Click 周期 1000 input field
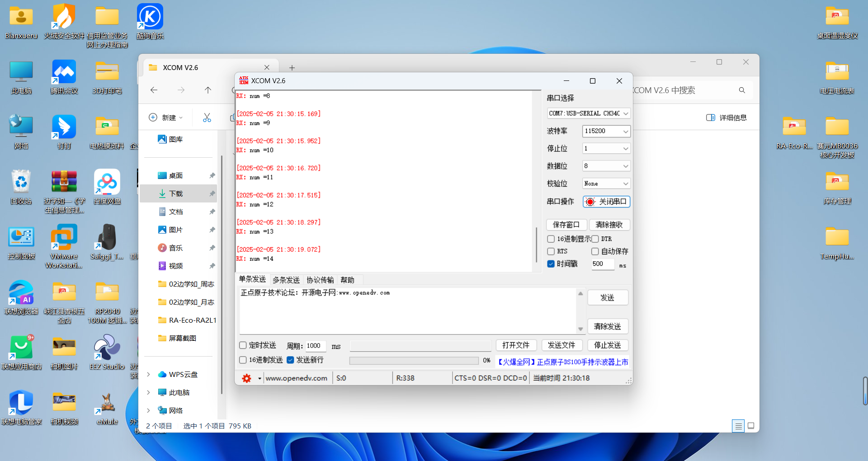The image size is (868, 461). (x=316, y=346)
